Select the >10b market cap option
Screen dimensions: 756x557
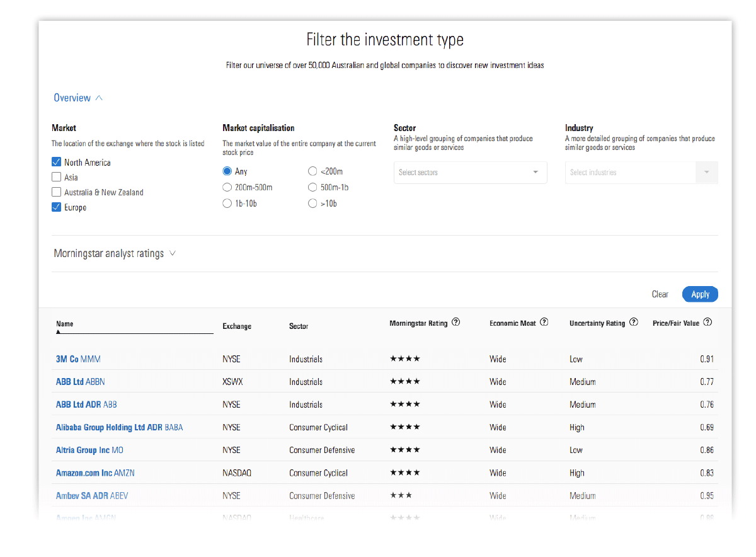pyautogui.click(x=312, y=204)
